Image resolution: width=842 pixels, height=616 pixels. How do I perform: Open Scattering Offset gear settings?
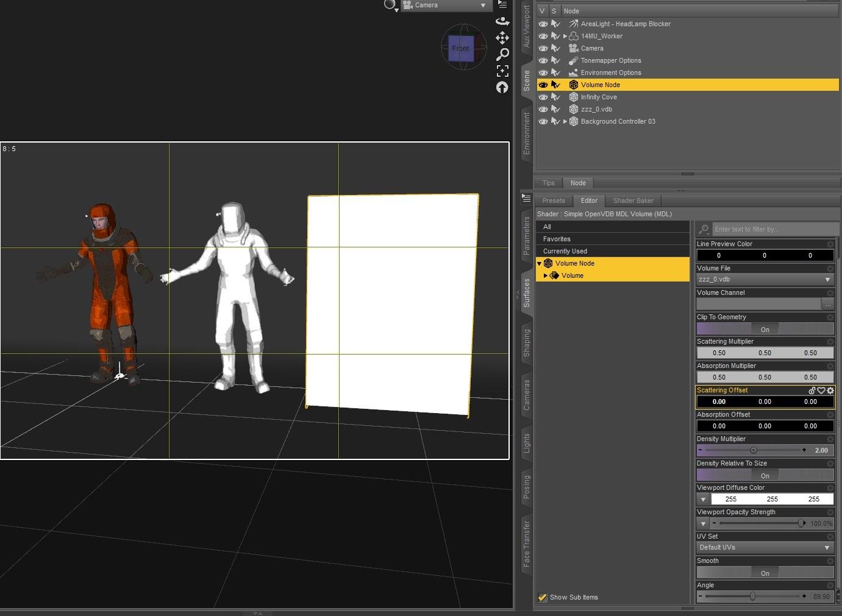tap(830, 391)
